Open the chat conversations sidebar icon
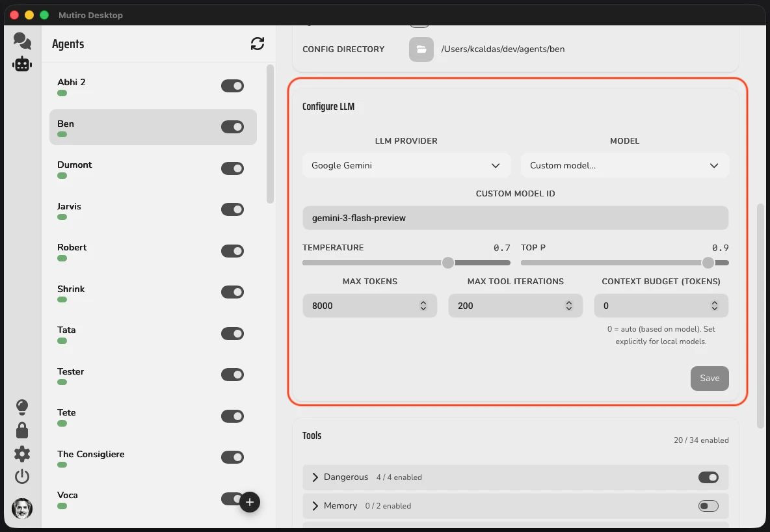 click(22, 40)
